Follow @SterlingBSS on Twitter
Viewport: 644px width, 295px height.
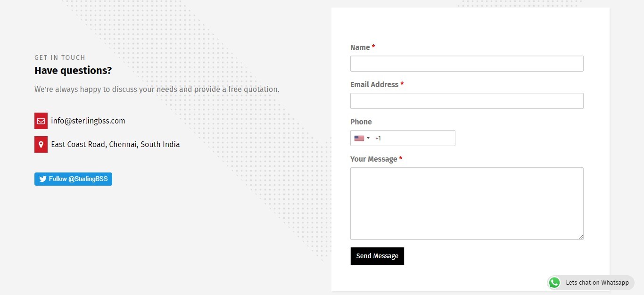[73, 179]
